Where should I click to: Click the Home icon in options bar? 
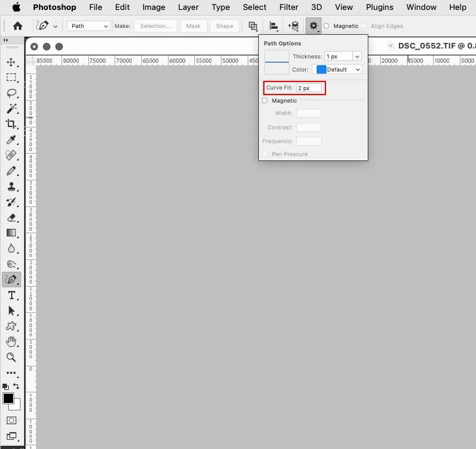click(x=17, y=25)
